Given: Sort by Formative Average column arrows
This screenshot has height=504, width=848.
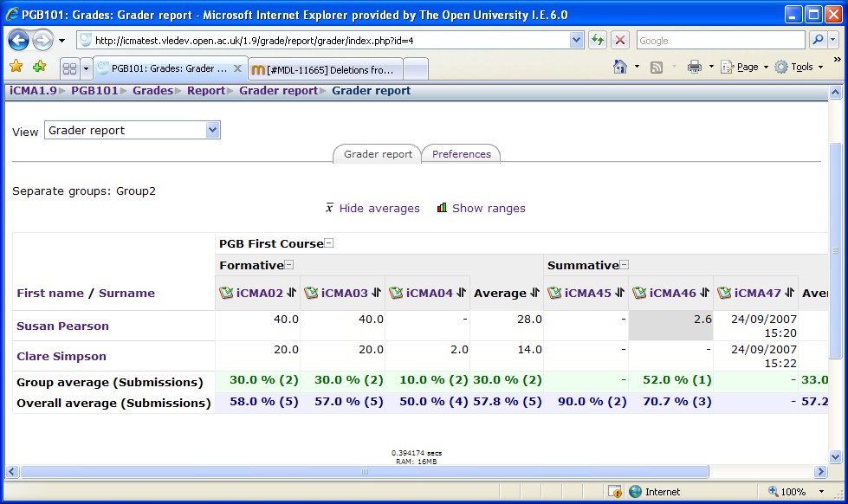Looking at the screenshot, I should coord(534,293).
